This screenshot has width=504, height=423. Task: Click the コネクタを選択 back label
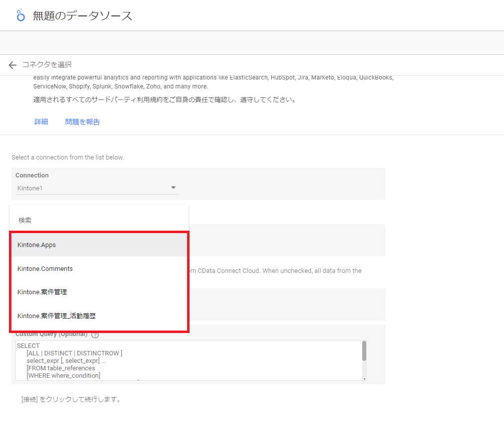coord(47,65)
